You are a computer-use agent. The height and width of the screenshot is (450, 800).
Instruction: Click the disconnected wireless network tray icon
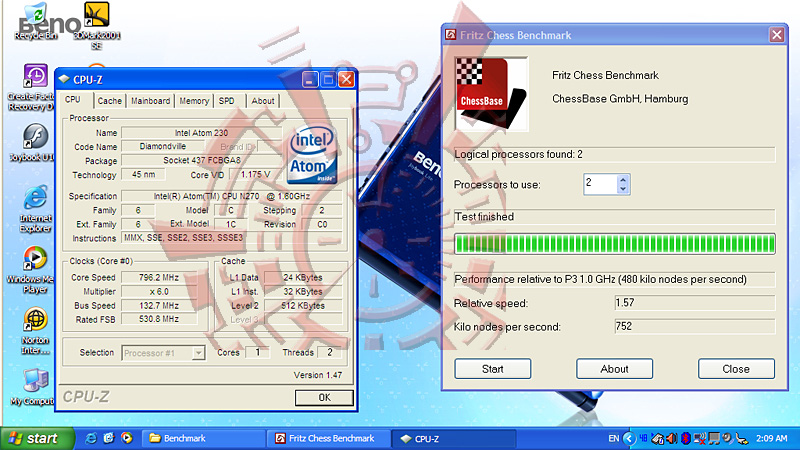pyautogui.click(x=700, y=438)
